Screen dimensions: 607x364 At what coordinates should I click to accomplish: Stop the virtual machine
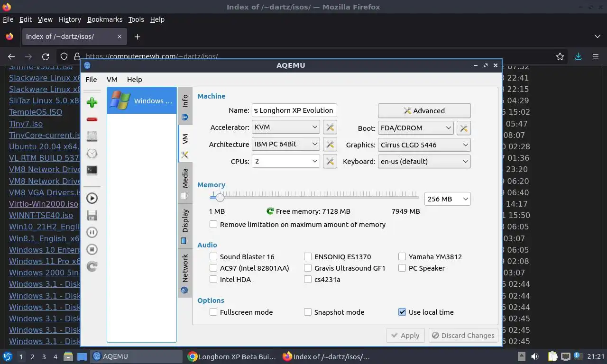point(92,249)
